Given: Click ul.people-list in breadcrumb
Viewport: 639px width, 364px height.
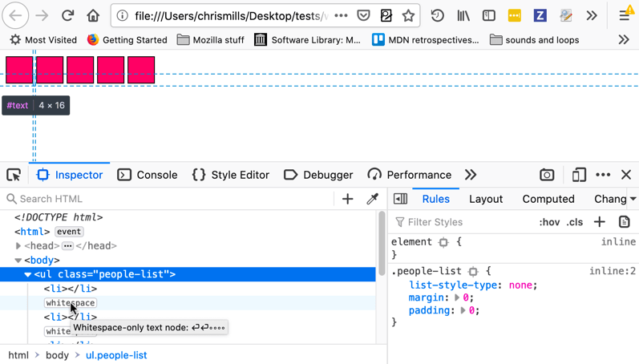Looking at the screenshot, I should tap(116, 355).
